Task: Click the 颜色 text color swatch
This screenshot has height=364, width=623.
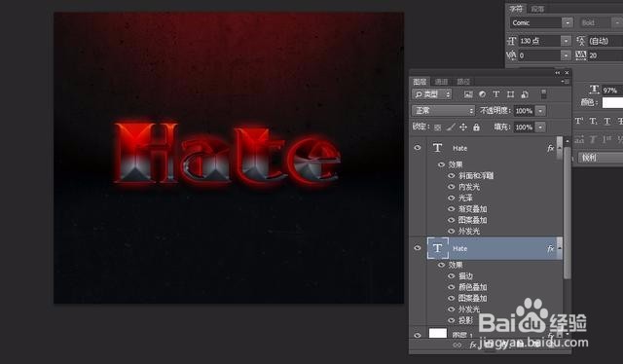Action: coord(612,102)
